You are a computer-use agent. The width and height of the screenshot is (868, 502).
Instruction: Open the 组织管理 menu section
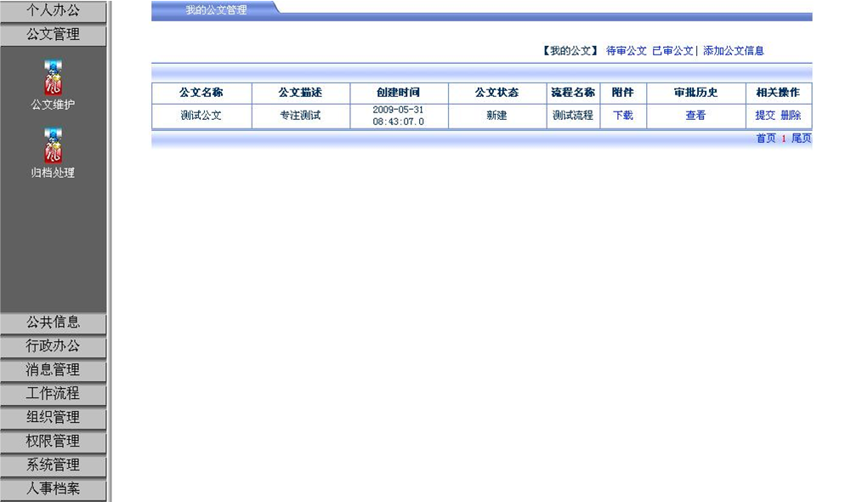[x=54, y=418]
